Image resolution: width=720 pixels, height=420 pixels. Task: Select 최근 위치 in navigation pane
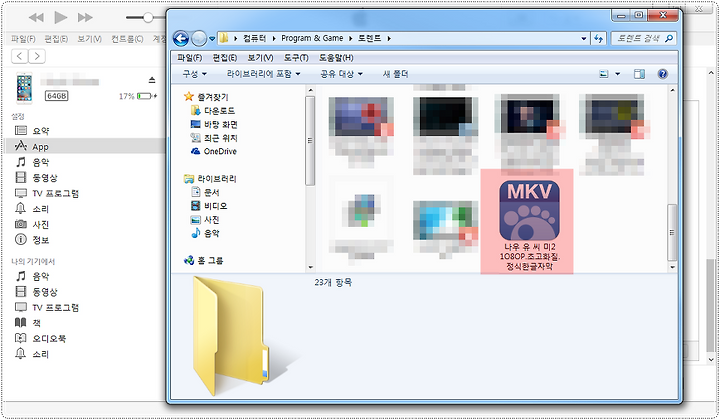pos(214,138)
